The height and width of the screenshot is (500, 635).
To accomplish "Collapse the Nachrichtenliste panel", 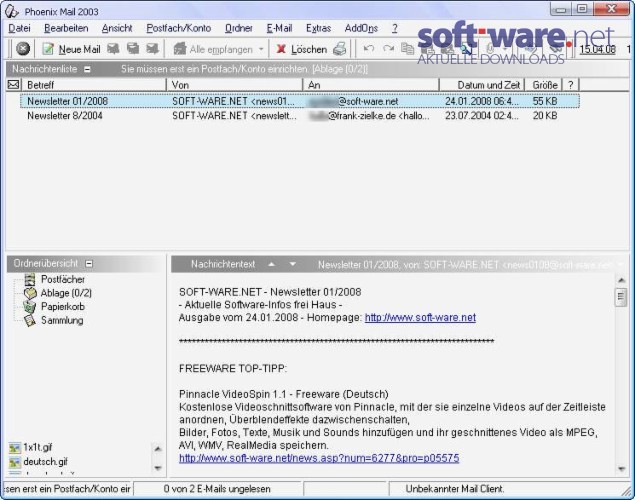I will (87, 70).
